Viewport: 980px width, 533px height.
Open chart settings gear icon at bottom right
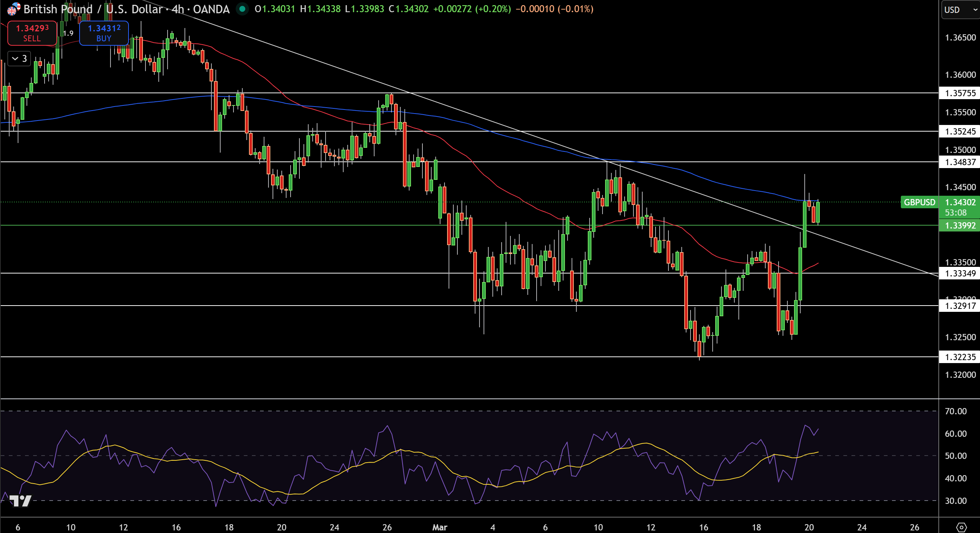[x=961, y=527]
